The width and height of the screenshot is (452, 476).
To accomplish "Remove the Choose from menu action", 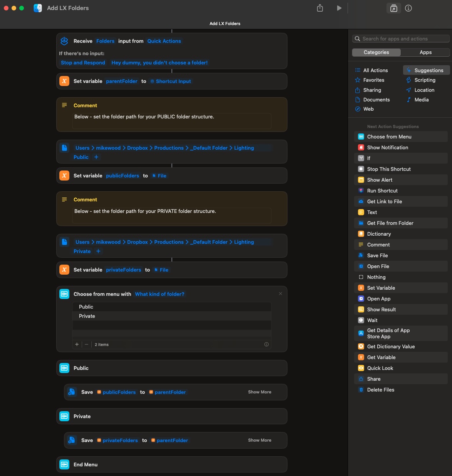I will (x=281, y=294).
